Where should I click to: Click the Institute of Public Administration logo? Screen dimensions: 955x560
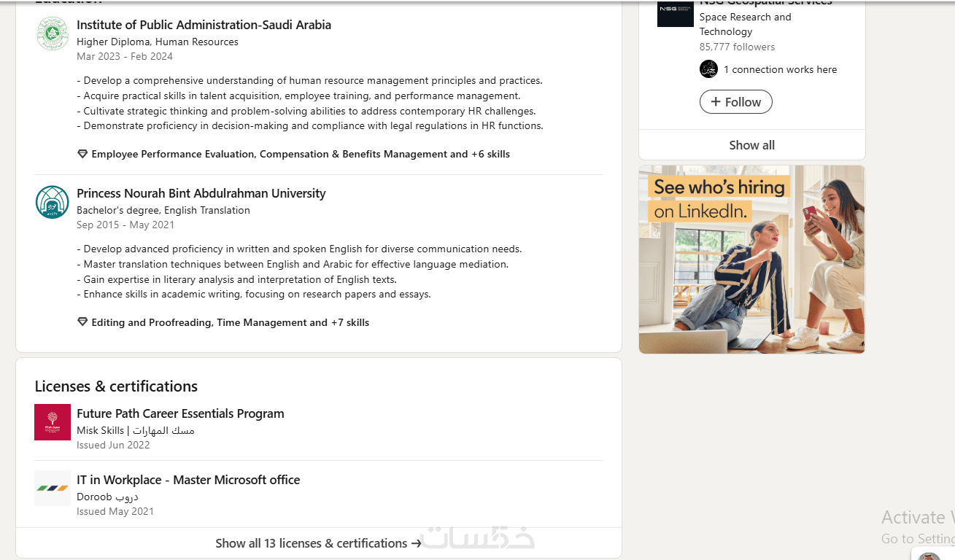[x=53, y=34]
